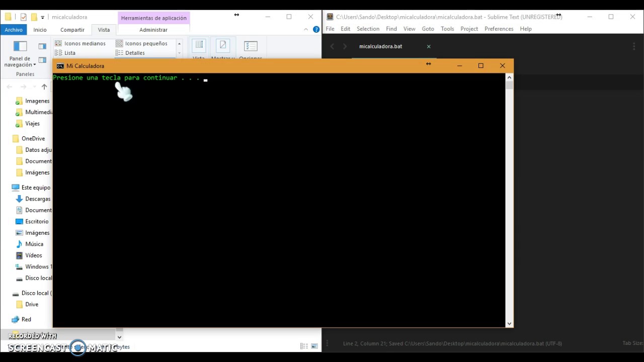644x362 pixels.
Task: Open Sublime's Help menu
Action: coord(526,29)
